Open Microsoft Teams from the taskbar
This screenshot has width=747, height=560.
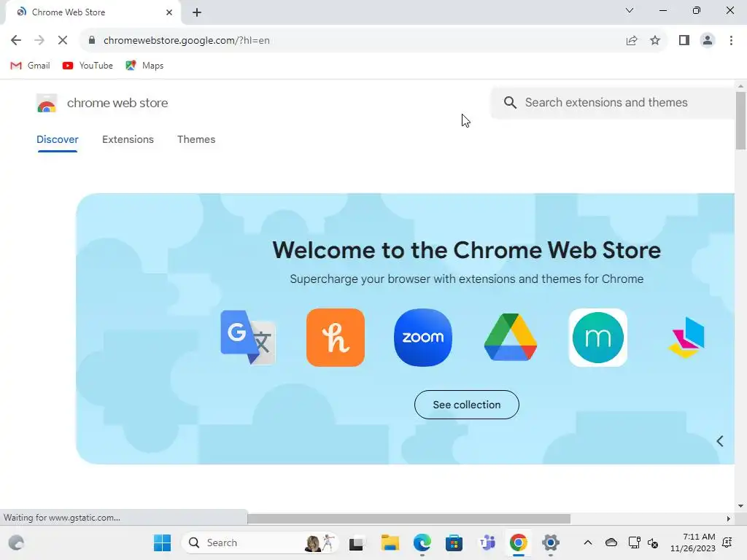pyautogui.click(x=487, y=542)
